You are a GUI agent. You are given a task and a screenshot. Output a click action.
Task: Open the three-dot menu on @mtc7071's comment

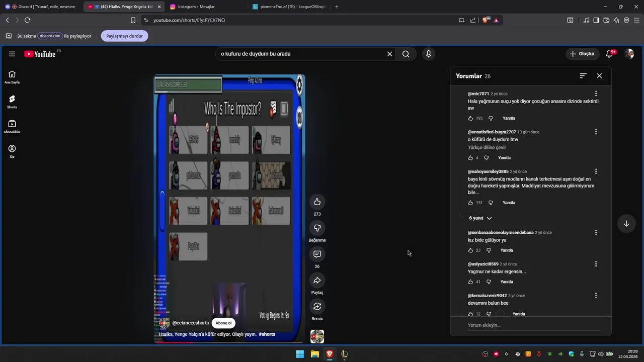[x=596, y=94]
